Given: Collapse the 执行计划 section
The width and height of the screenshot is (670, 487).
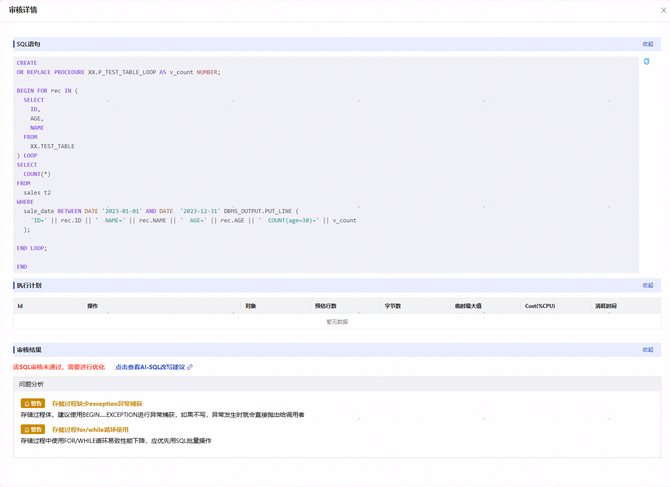Looking at the screenshot, I should (647, 285).
